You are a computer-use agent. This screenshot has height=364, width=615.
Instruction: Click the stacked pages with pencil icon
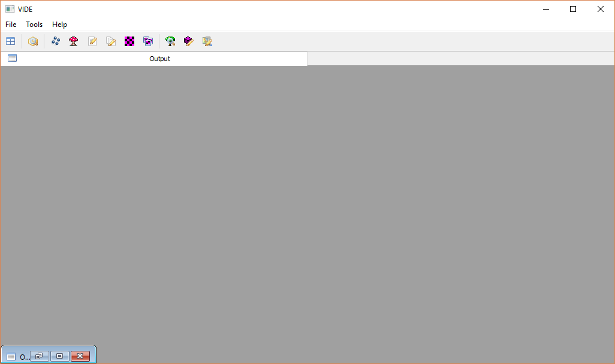click(111, 41)
